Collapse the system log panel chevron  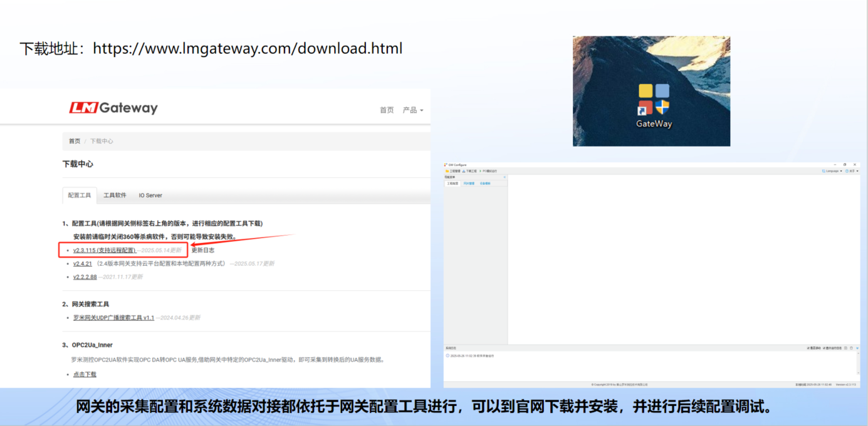(x=857, y=348)
